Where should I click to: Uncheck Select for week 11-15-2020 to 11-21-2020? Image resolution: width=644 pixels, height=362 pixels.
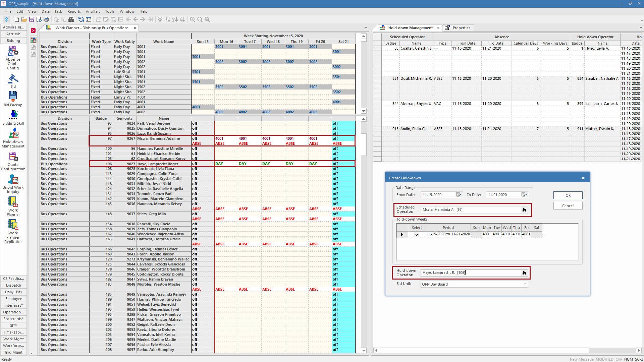[x=417, y=235]
